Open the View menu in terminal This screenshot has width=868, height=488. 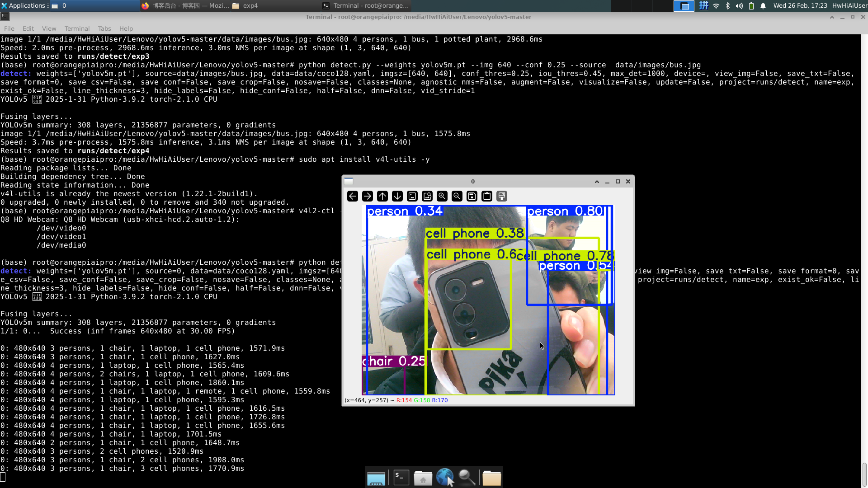click(49, 28)
